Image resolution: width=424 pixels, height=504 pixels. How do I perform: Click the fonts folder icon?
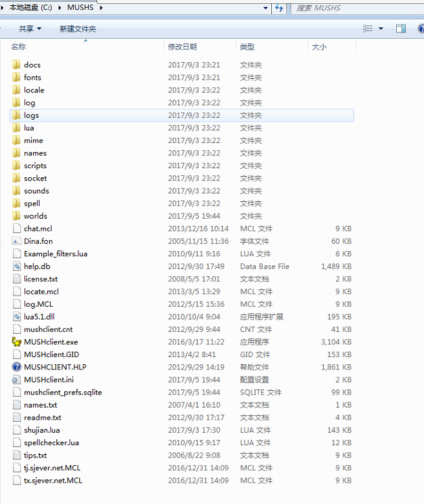coord(16,77)
